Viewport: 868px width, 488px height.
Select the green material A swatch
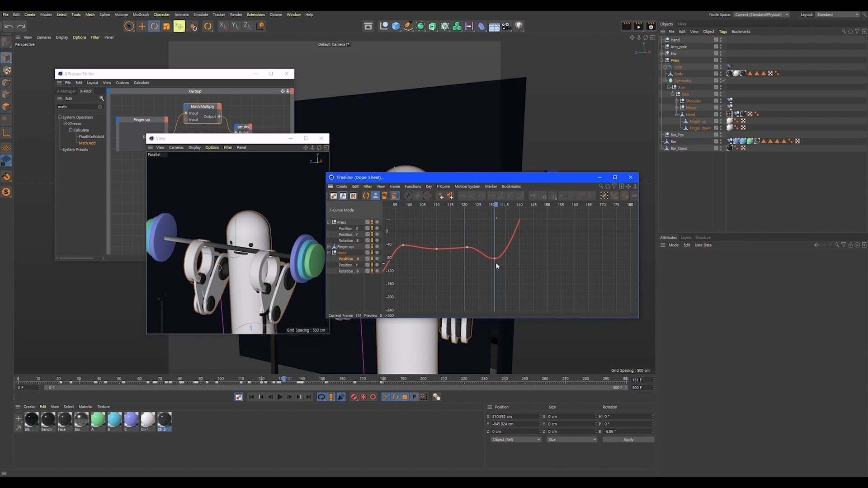tap(98, 419)
